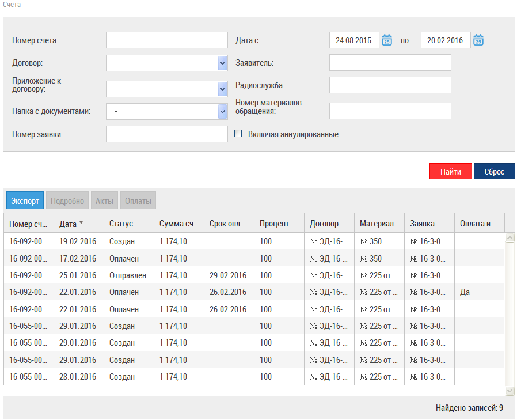Expand Папка с документами dropdown
This screenshot has width=517, height=420.
click(x=223, y=112)
